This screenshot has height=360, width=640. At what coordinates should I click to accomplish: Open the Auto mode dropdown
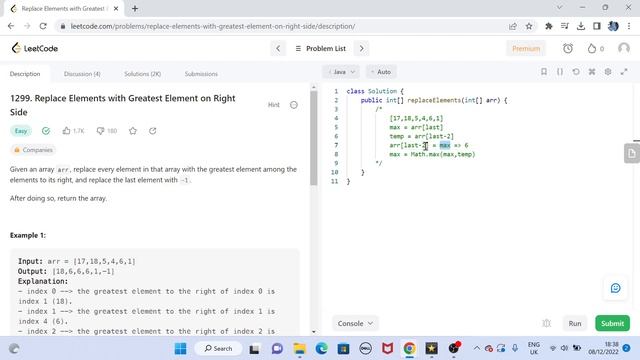pyautogui.click(x=381, y=72)
